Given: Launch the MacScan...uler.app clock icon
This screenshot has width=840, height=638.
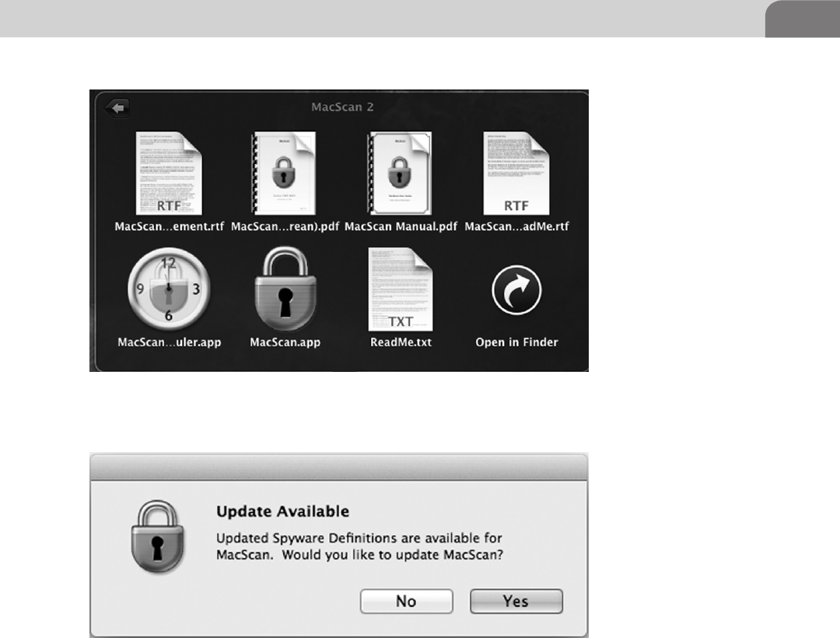Looking at the screenshot, I should 169,289.
